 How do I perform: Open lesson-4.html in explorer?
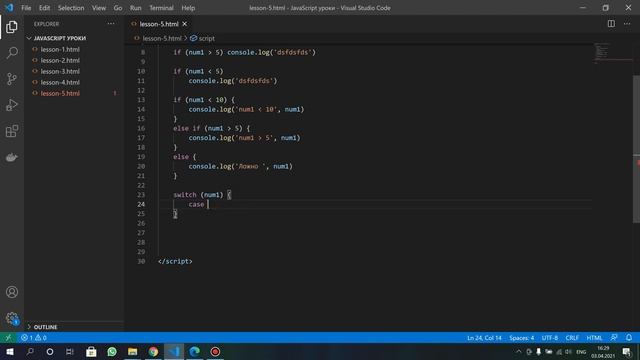[60, 82]
